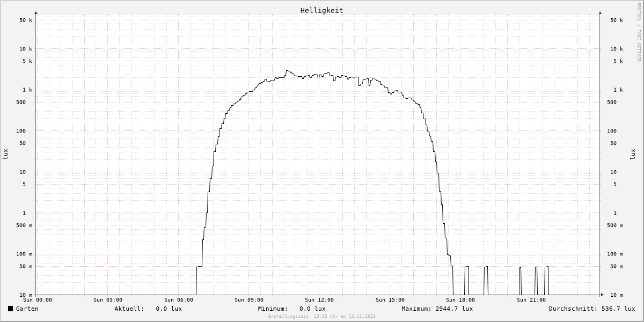Click the "5 k" label on the left axis
Screen dimensions: 644x322
(27, 61)
